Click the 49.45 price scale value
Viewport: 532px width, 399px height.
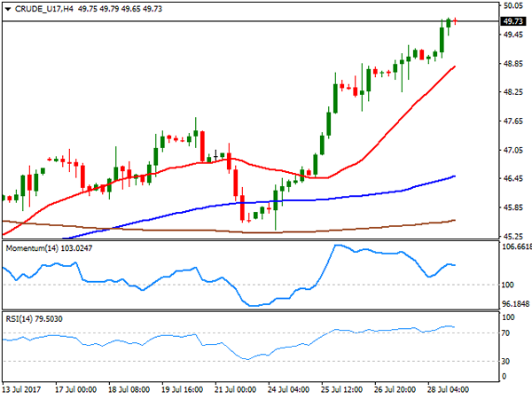(513, 35)
